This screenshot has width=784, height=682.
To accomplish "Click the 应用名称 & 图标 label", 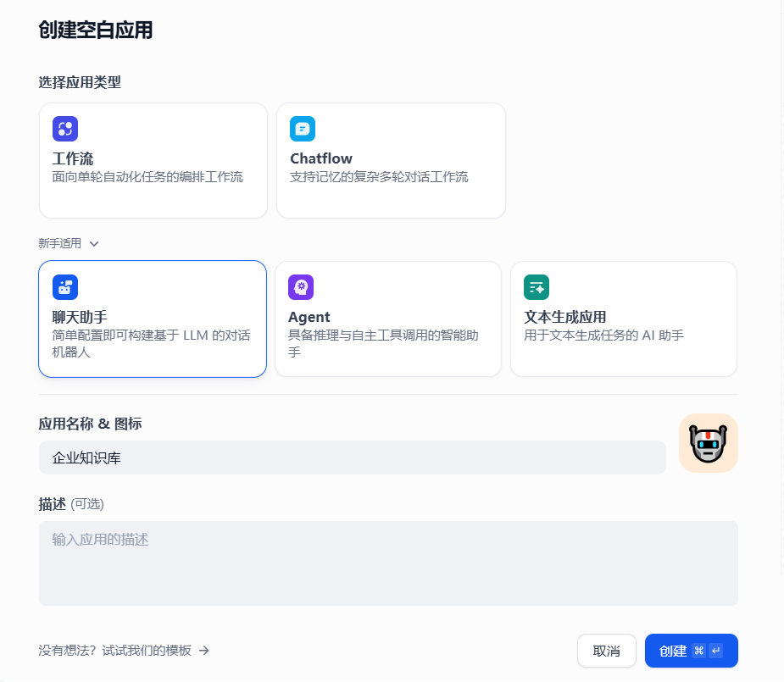I will pyautogui.click(x=91, y=424).
